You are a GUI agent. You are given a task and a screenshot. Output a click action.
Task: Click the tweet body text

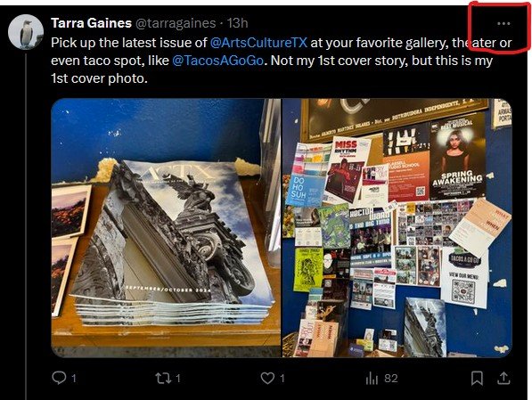click(282, 61)
